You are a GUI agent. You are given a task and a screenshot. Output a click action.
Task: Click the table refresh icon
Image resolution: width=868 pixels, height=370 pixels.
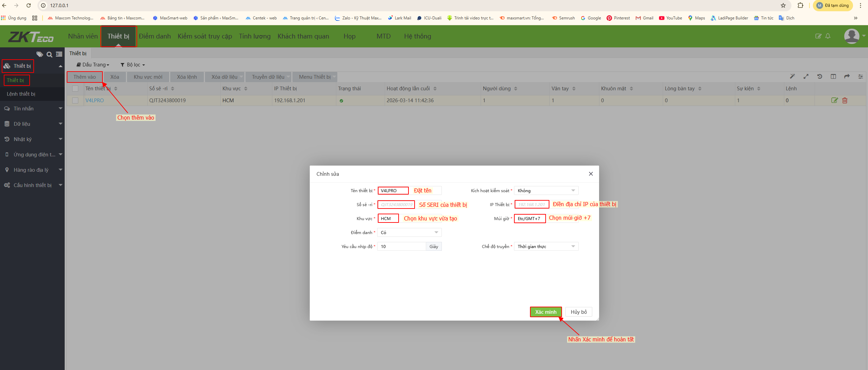pos(820,77)
